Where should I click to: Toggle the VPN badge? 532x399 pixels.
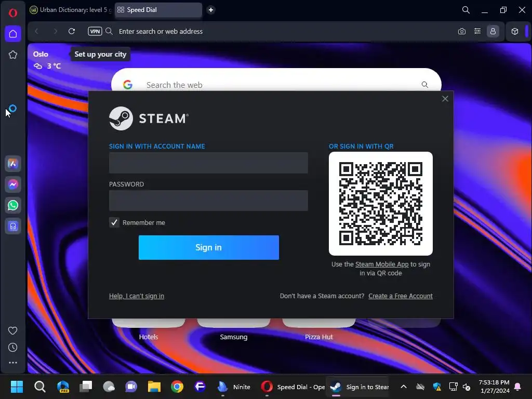[95, 31]
